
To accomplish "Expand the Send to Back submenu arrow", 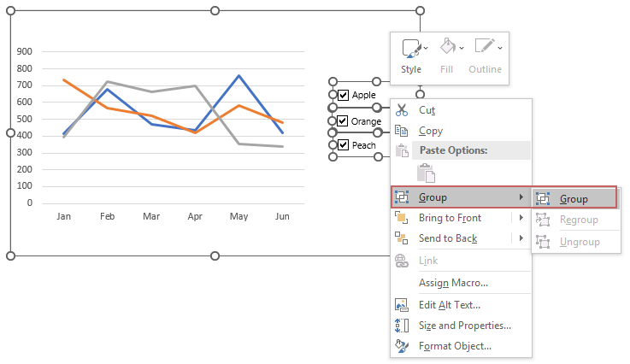I will 521,238.
